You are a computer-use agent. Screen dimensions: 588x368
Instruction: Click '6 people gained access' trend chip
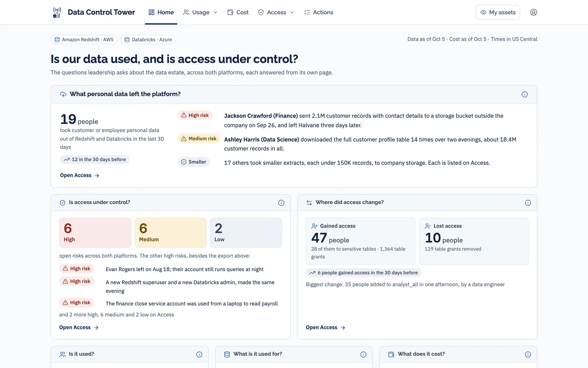363,273
